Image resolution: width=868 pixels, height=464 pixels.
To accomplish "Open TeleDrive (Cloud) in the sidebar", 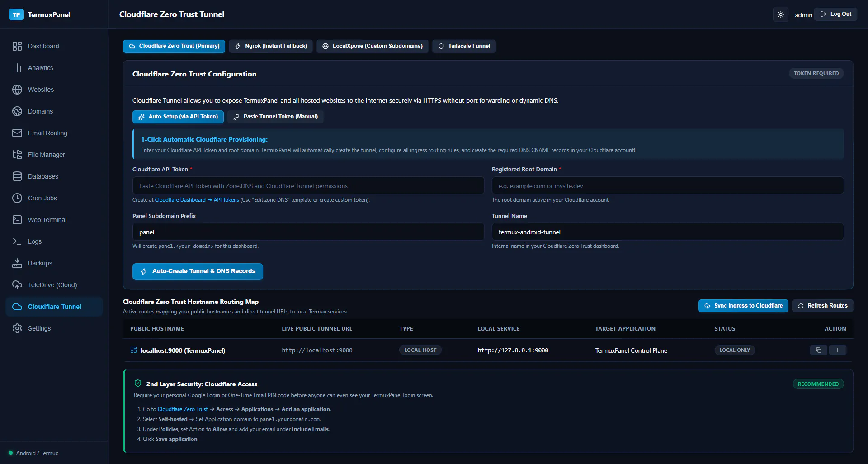I will point(54,285).
